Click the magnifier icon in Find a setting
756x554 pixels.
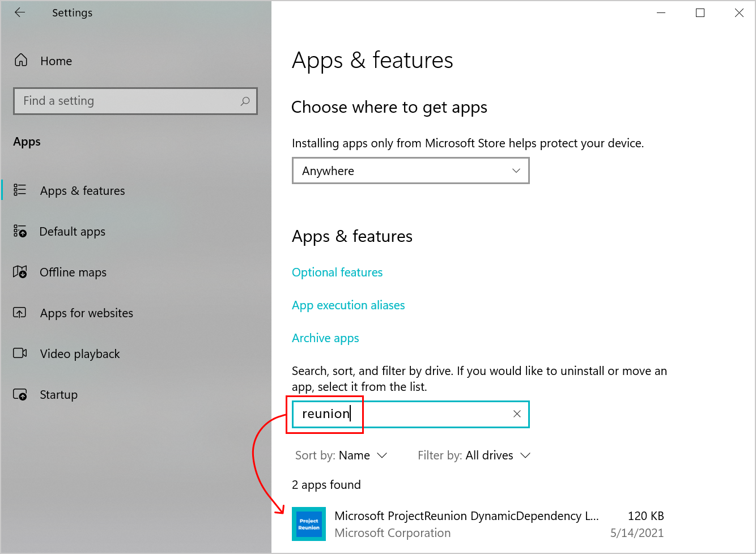pos(245,101)
